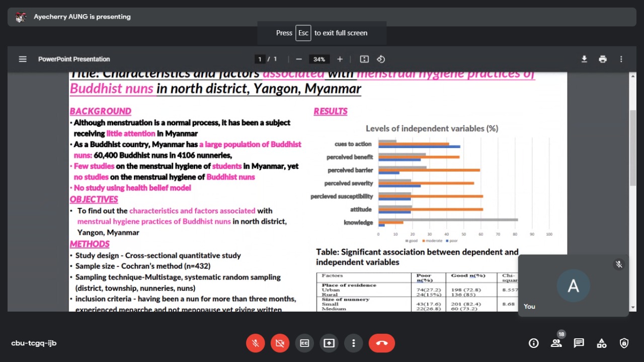Viewport: 644px width, 362px height.
Task: Zoom out the presented document
Action: tap(299, 59)
